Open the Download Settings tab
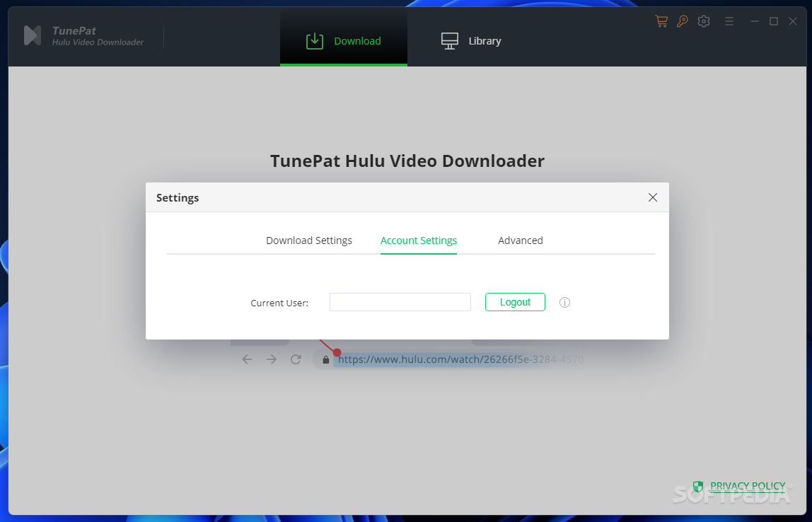 click(308, 240)
